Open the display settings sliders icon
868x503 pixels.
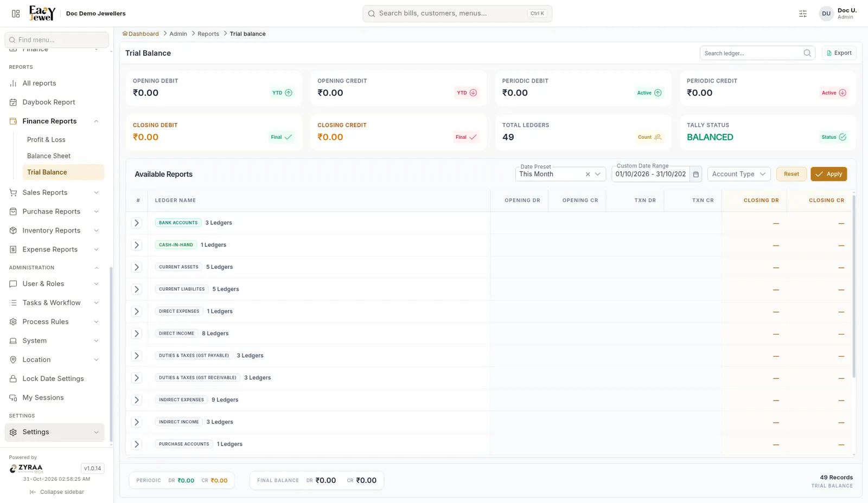point(803,14)
